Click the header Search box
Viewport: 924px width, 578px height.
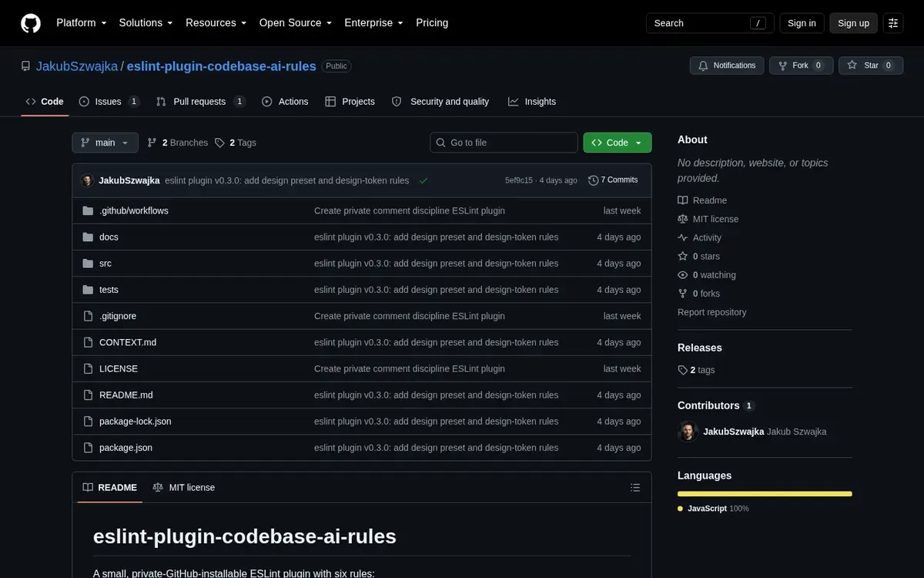709,23
